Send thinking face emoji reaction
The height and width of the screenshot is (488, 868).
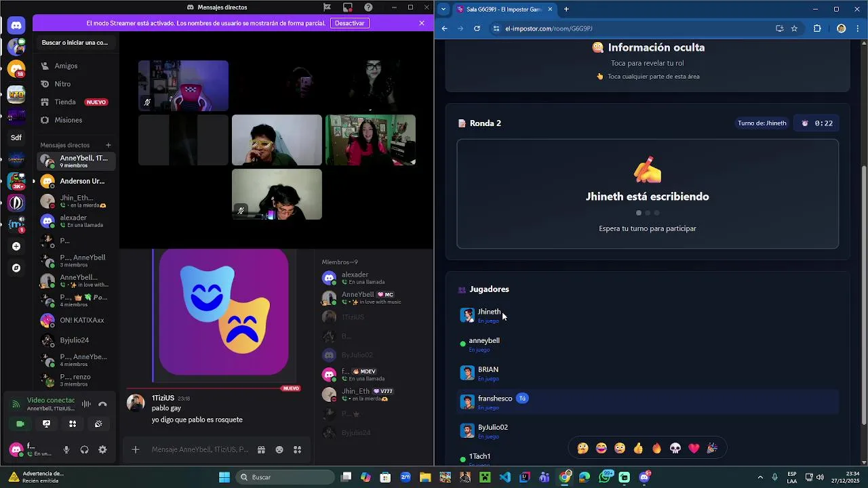pyautogui.click(x=583, y=448)
